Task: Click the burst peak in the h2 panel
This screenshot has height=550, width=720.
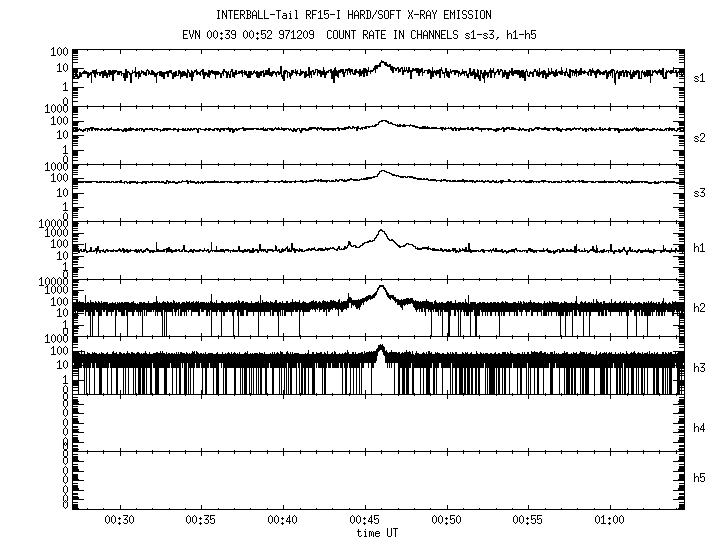Action: point(381,288)
